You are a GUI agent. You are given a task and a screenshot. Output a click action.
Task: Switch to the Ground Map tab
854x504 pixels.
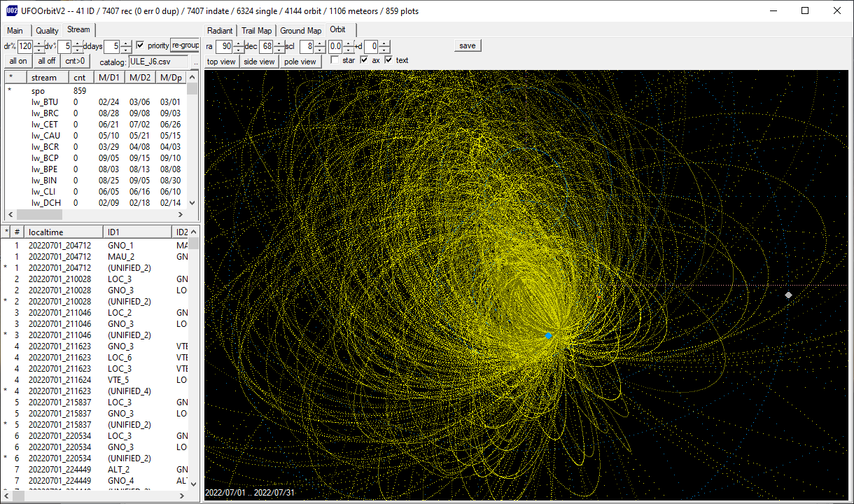coord(301,31)
